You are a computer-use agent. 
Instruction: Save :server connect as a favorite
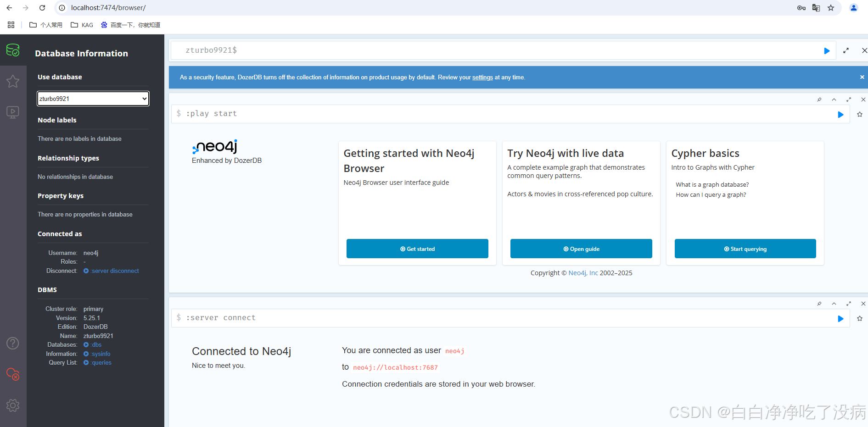click(860, 318)
